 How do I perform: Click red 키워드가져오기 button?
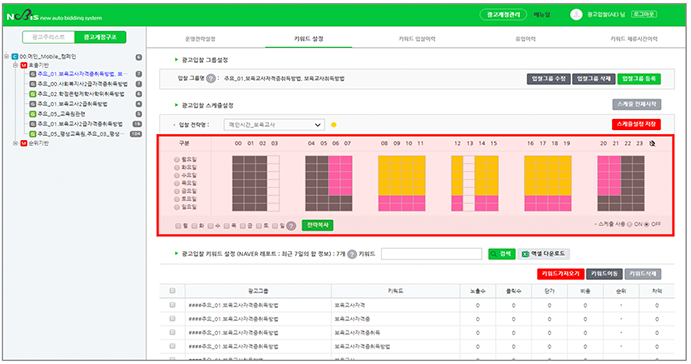[x=561, y=274]
